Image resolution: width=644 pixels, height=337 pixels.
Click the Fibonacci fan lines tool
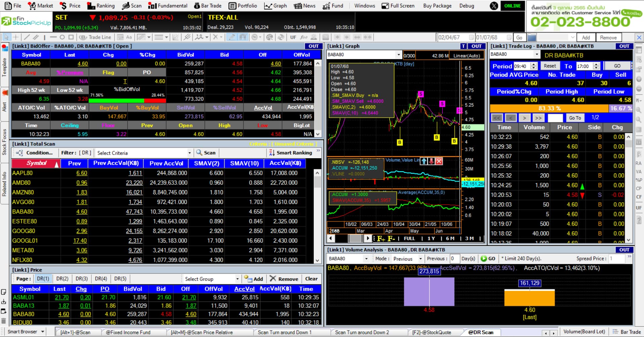(x=175, y=37)
